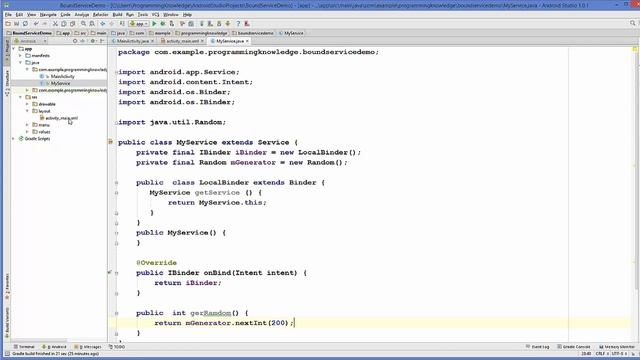Click the Back navigation arrow icon

point(103,24)
